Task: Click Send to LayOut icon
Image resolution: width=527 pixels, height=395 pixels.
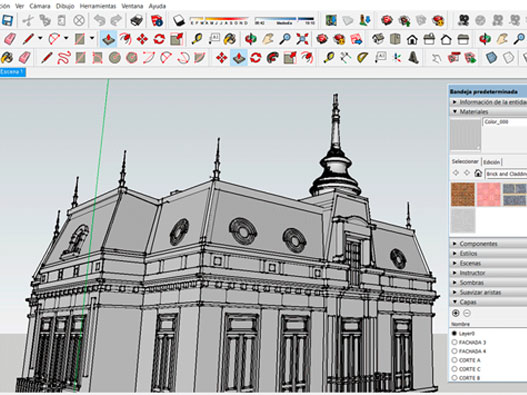Action: (x=356, y=39)
